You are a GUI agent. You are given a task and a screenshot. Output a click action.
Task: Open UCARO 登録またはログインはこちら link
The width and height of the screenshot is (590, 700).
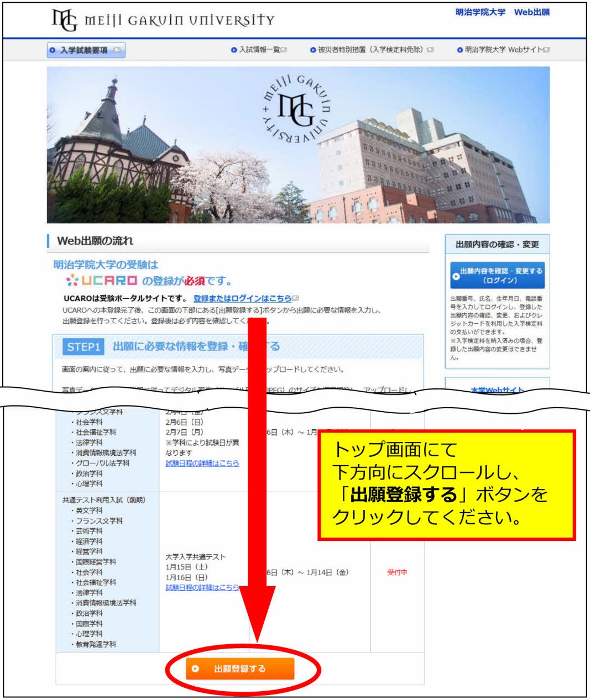point(242,298)
